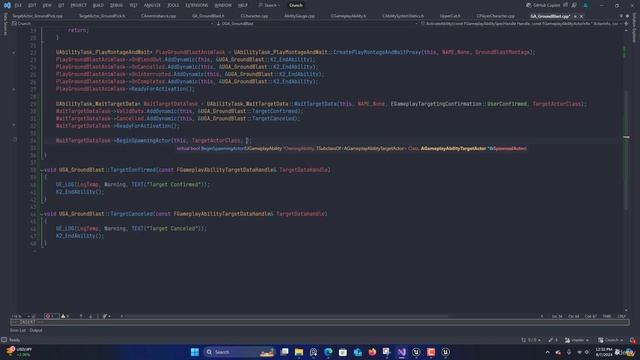The width and height of the screenshot is (640, 360).
Task: Open GitHub Copilot panel
Action: [544, 5]
